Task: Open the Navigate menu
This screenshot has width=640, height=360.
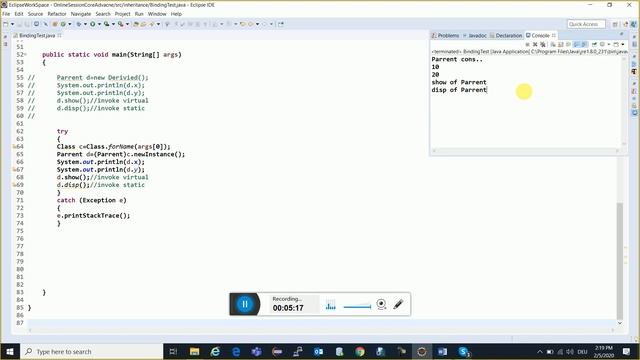Action: pos(81,14)
